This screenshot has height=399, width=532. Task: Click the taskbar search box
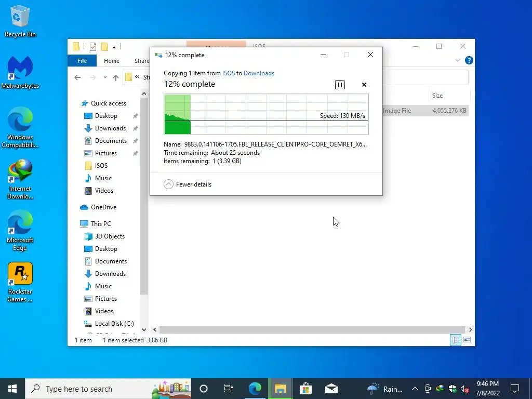(x=108, y=389)
